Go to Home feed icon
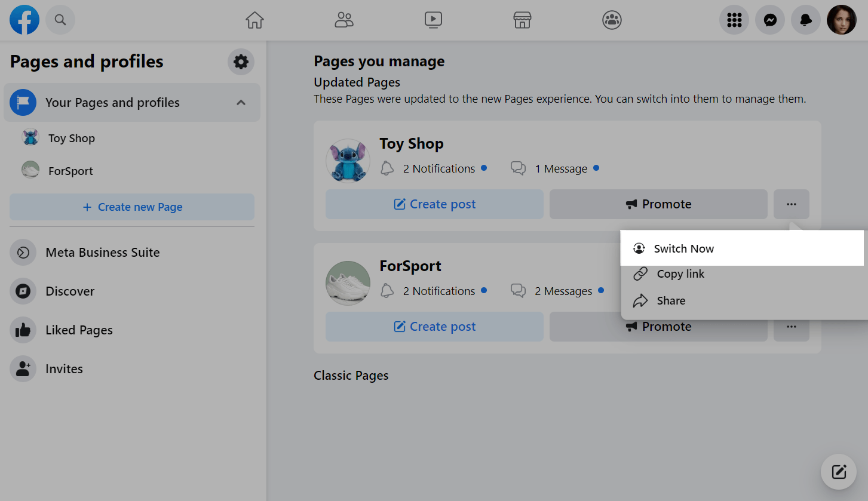 coord(254,20)
